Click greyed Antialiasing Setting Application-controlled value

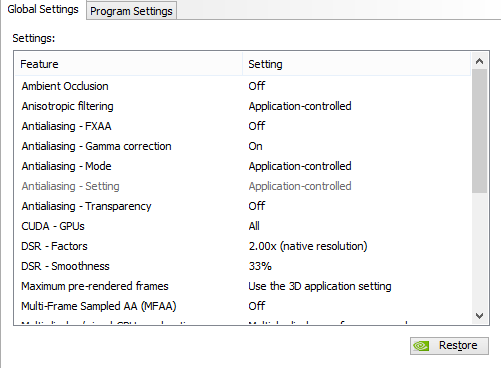pyautogui.click(x=300, y=186)
